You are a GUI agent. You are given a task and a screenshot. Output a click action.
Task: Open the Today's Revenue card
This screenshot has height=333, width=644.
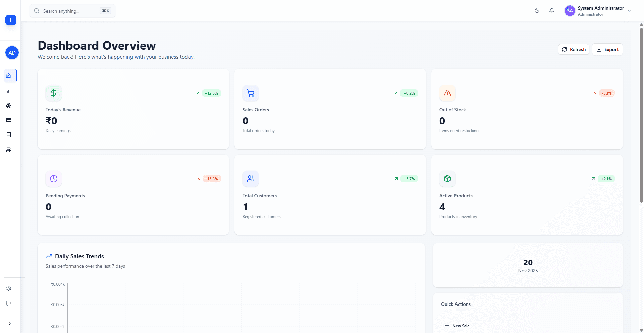coord(133,109)
